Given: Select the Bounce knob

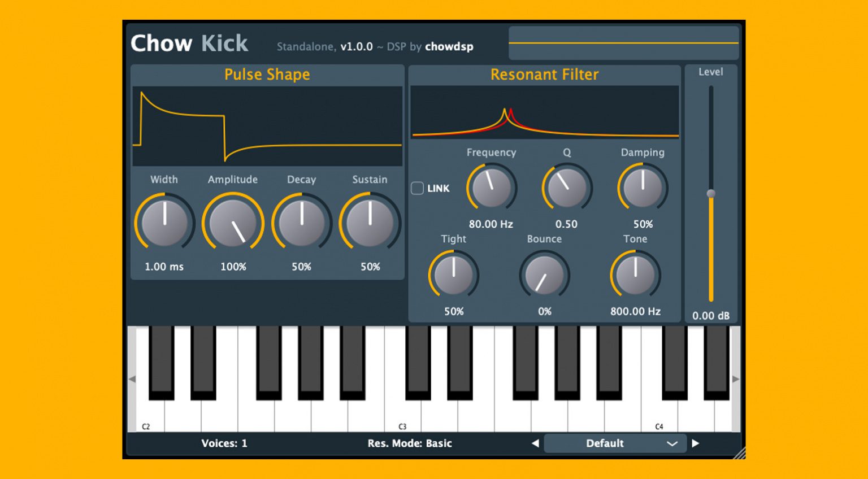Looking at the screenshot, I should (544, 275).
